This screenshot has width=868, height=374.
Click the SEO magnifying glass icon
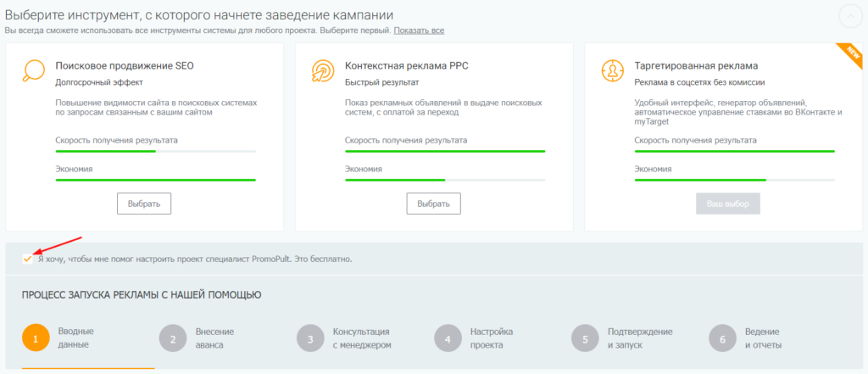pos(32,70)
